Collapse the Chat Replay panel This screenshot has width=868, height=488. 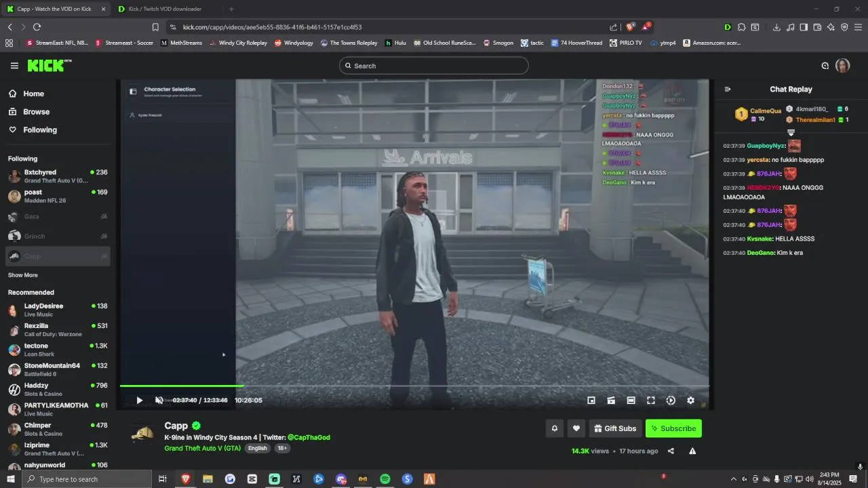click(728, 89)
